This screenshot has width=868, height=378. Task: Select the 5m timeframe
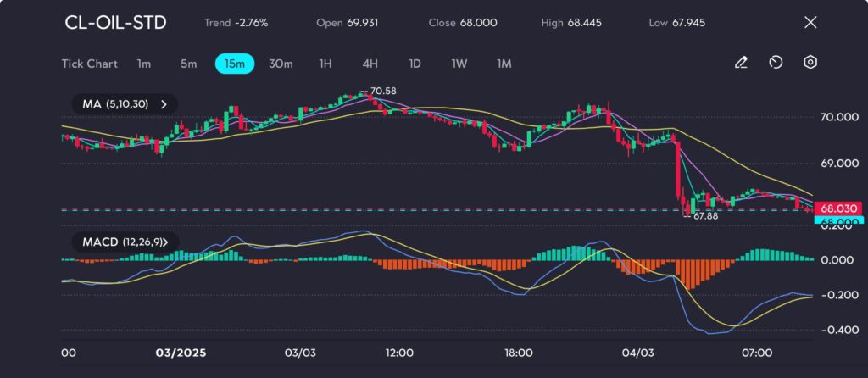click(188, 64)
